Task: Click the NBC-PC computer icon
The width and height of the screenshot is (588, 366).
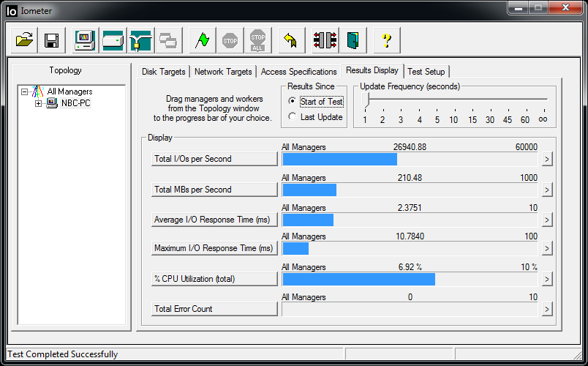Action: coord(52,103)
